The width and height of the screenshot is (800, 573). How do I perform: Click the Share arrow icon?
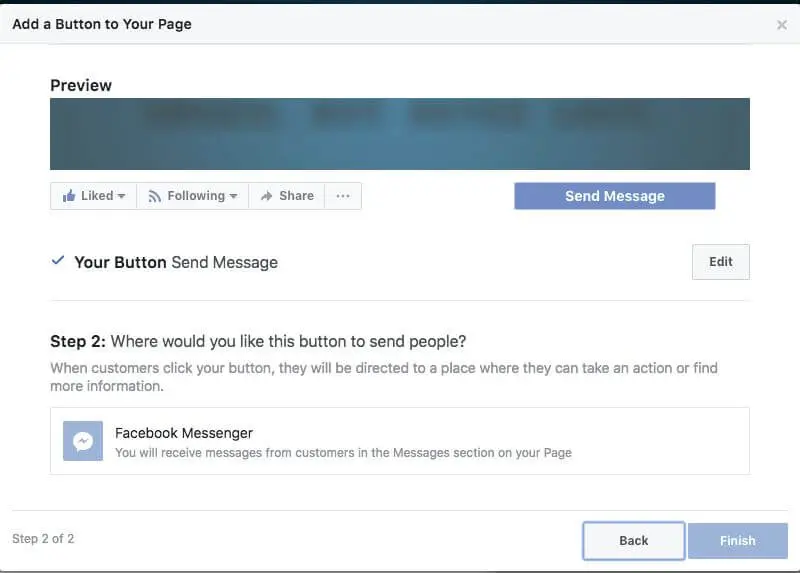coord(266,196)
